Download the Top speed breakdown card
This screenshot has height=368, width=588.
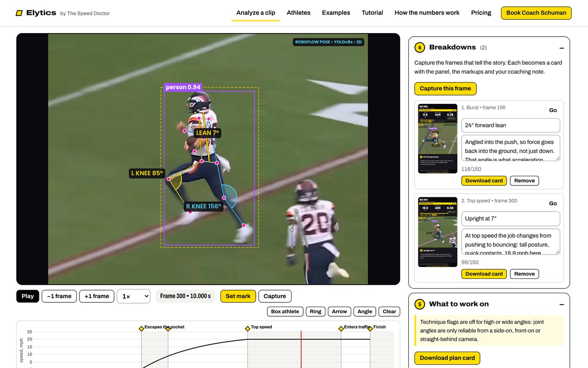click(484, 274)
